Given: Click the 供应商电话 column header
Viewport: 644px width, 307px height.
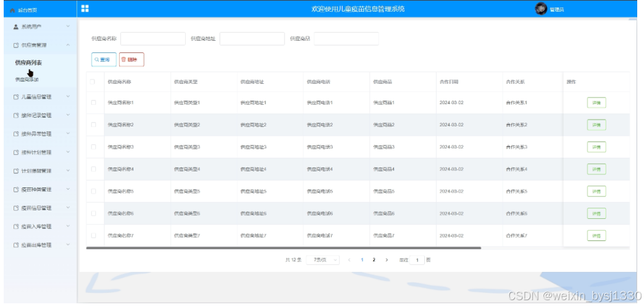Looking at the screenshot, I should (x=319, y=82).
